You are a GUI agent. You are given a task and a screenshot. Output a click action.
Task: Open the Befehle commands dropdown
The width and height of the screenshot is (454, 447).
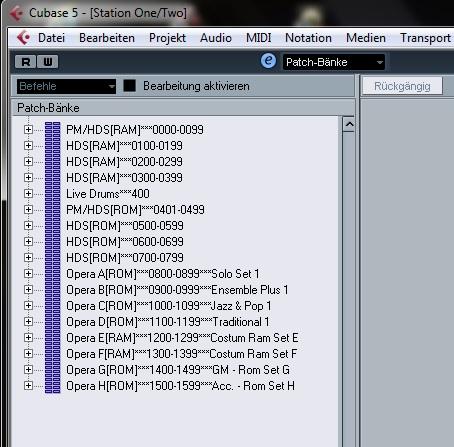pyautogui.click(x=66, y=86)
